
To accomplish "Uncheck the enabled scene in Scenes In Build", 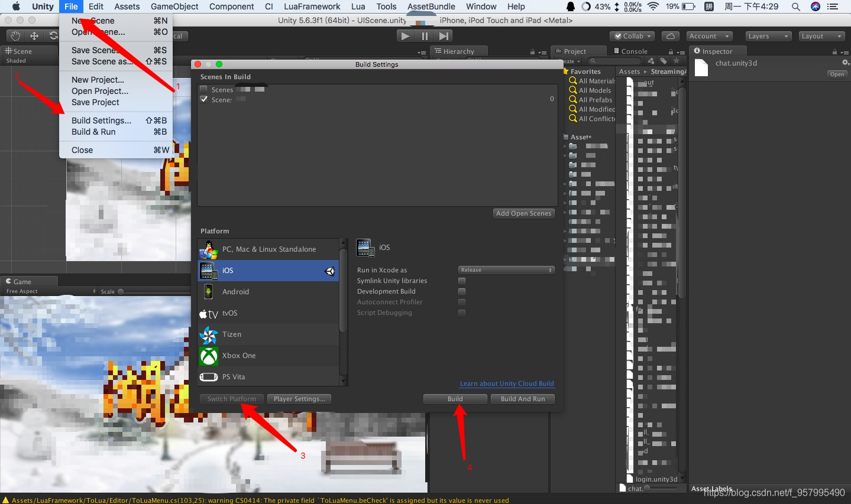I will point(204,99).
